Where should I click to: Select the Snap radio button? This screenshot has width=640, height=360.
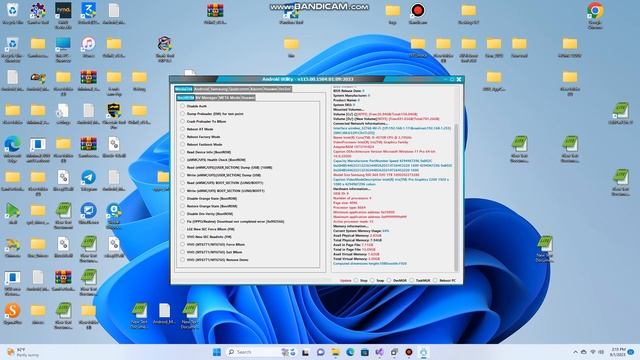(372, 280)
